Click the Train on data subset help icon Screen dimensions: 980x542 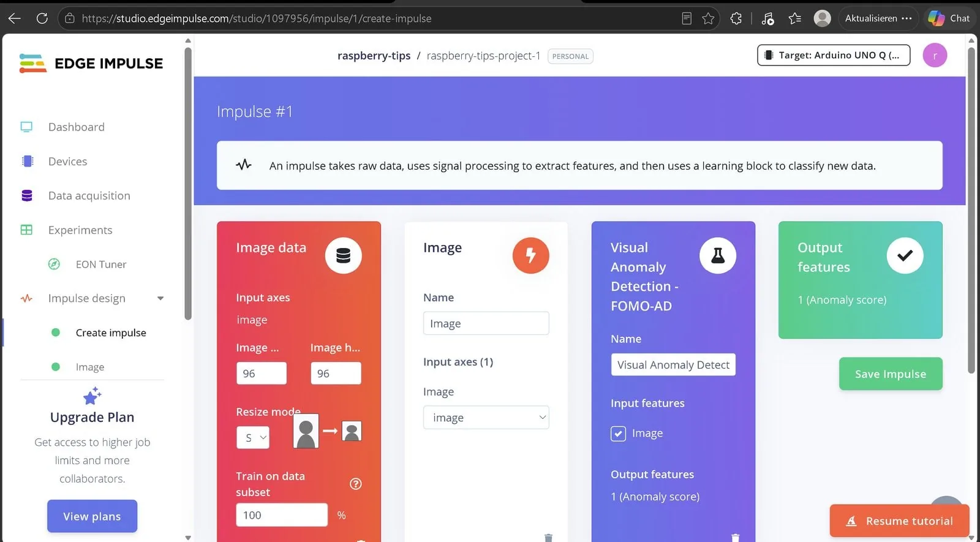pos(356,484)
